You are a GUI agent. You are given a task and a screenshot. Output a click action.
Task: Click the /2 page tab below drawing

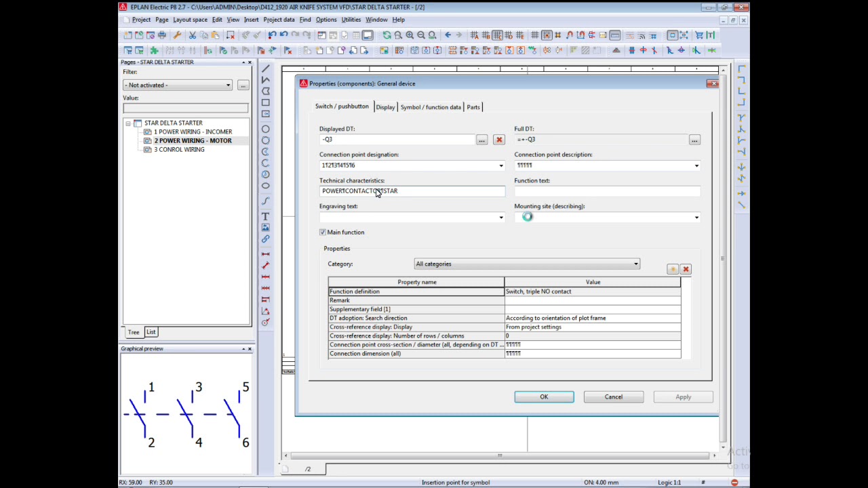(x=308, y=469)
